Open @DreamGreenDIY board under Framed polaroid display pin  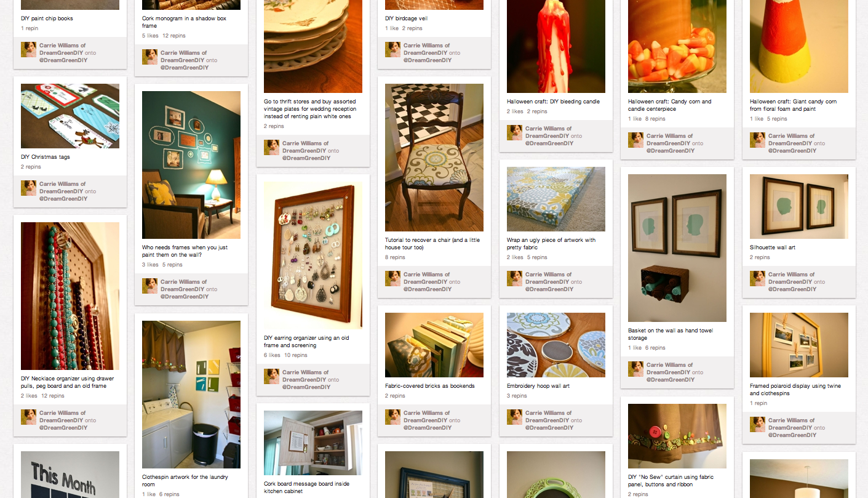pos(792,435)
